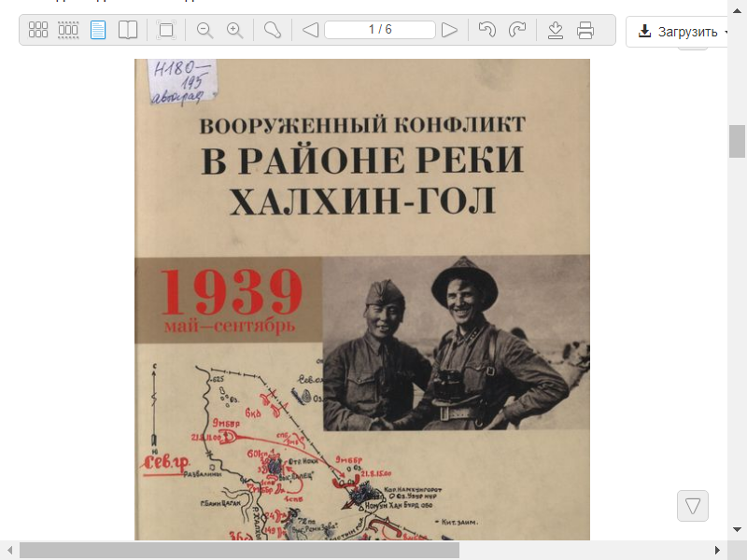747x560 pixels.
Task: Click the vertical scrollbar down arrow
Action: click(x=737, y=529)
